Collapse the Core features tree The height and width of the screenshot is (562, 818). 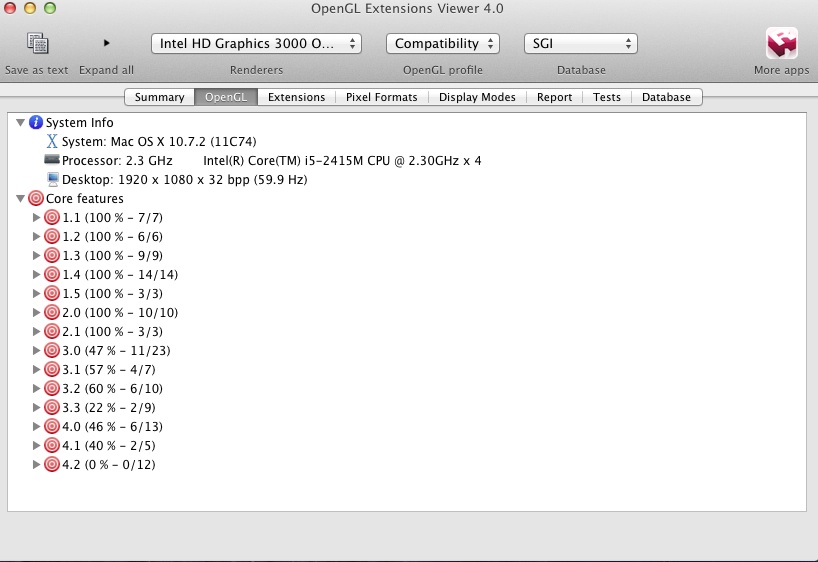[20, 198]
